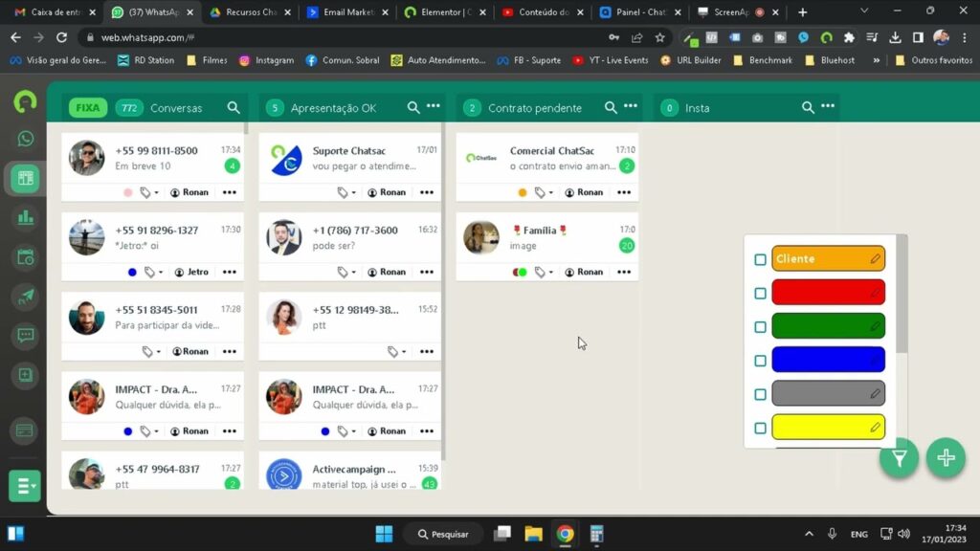
Task: Check the green label checkbox
Action: coord(760,327)
